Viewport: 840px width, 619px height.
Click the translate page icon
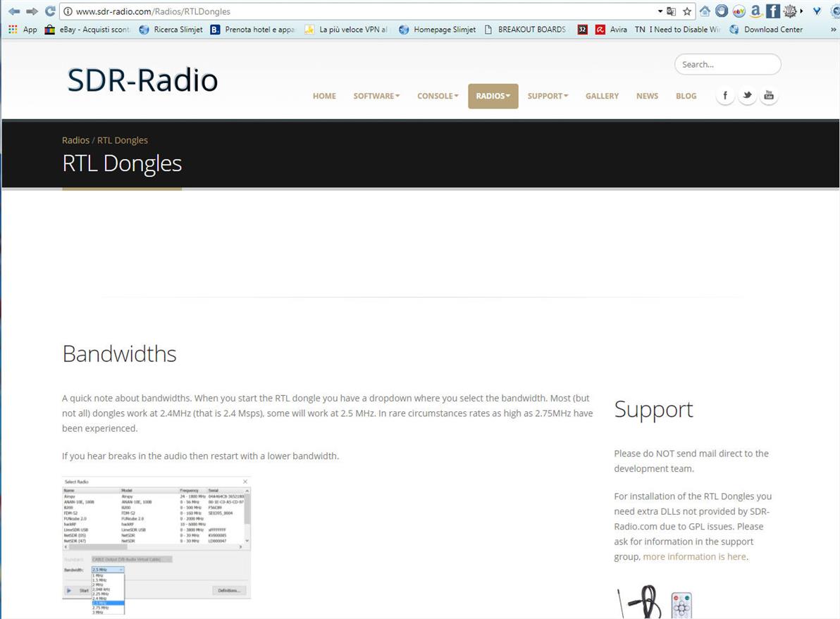672,11
